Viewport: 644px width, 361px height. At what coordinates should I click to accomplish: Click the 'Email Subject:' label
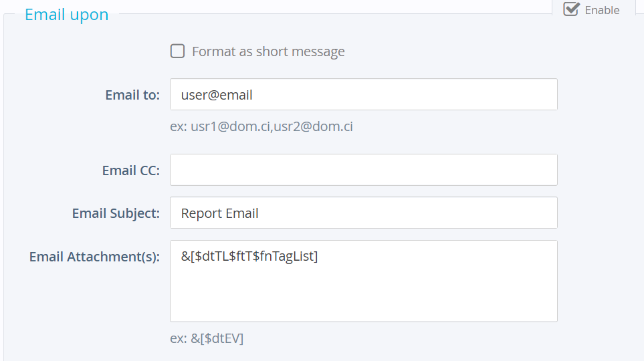[116, 213]
